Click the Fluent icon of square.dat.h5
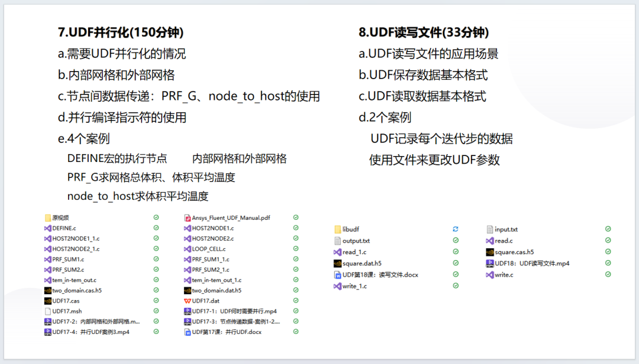The image size is (639, 364). [337, 264]
